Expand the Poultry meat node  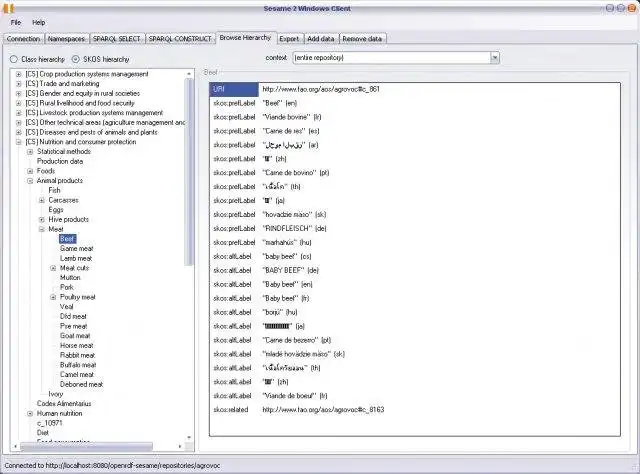(x=53, y=297)
